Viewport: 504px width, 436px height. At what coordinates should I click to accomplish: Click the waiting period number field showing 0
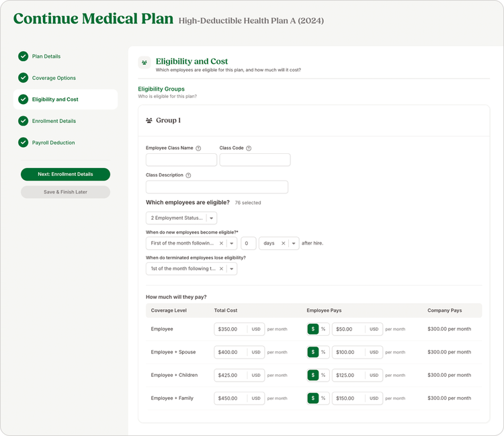click(249, 243)
